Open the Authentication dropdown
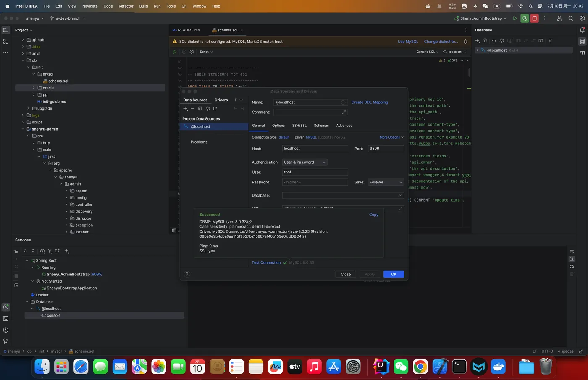 click(x=304, y=162)
